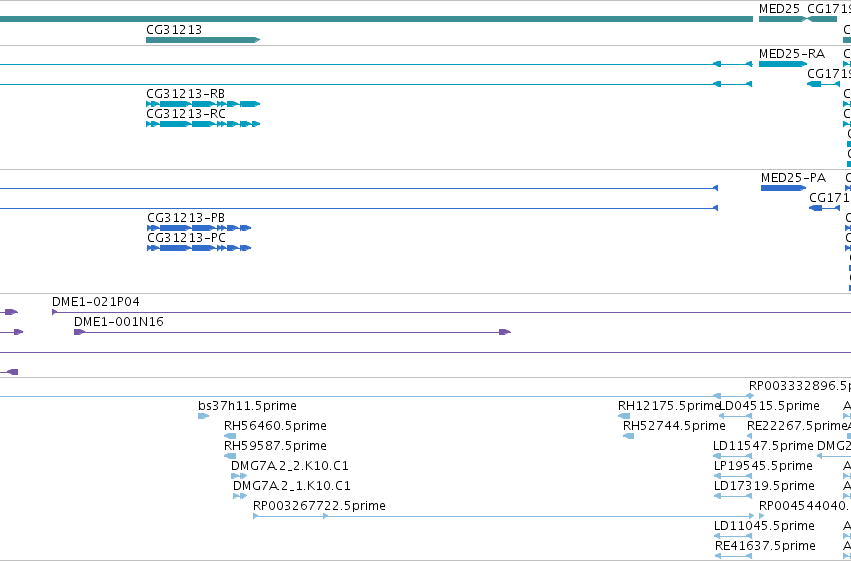
Task: Click the RP003332896 EST label
Action: pos(799,386)
